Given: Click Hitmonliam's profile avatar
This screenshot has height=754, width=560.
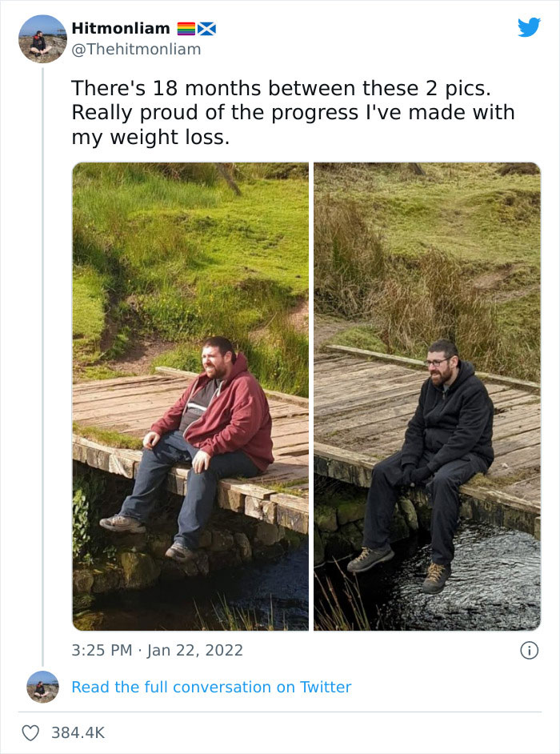Looking at the screenshot, I should click(x=43, y=38).
